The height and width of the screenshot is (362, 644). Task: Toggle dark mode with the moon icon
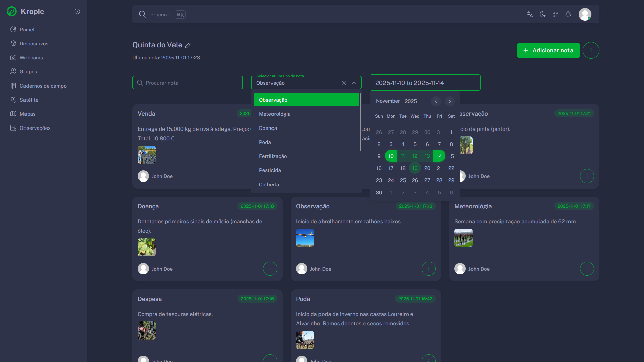[x=542, y=14]
